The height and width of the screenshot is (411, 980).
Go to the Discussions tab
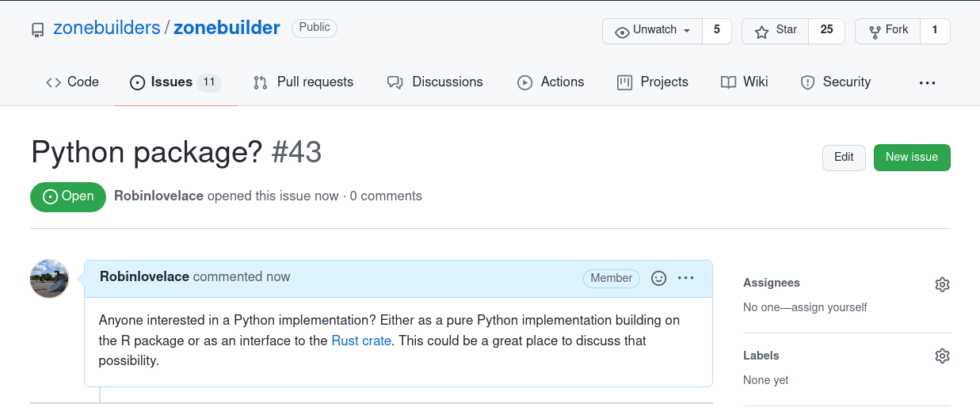[435, 82]
